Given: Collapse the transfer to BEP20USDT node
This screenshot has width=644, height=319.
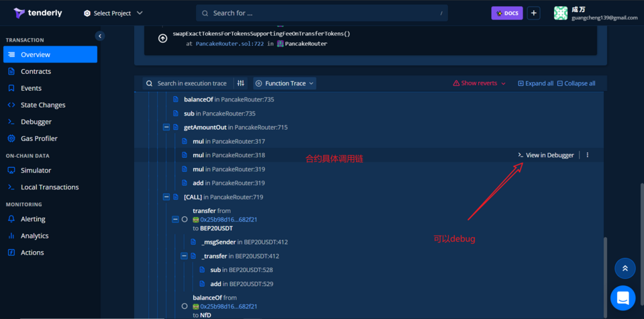Looking at the screenshot, I should [175, 220].
